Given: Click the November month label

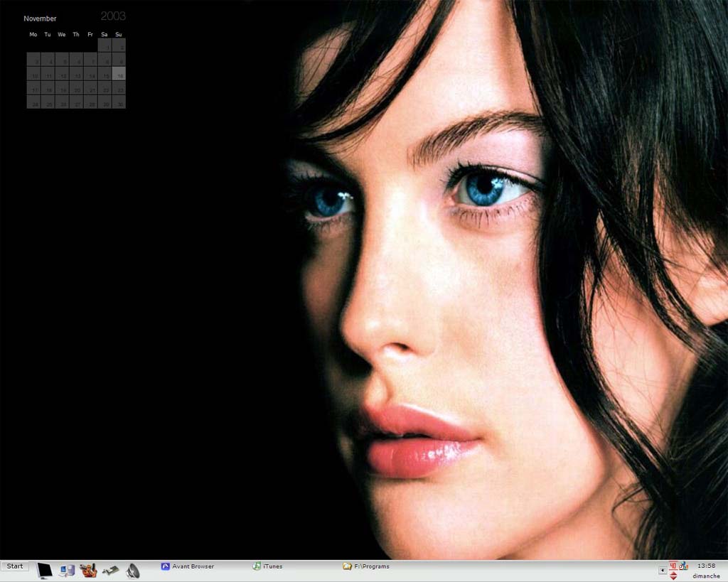Looking at the screenshot, I should coord(40,18).
